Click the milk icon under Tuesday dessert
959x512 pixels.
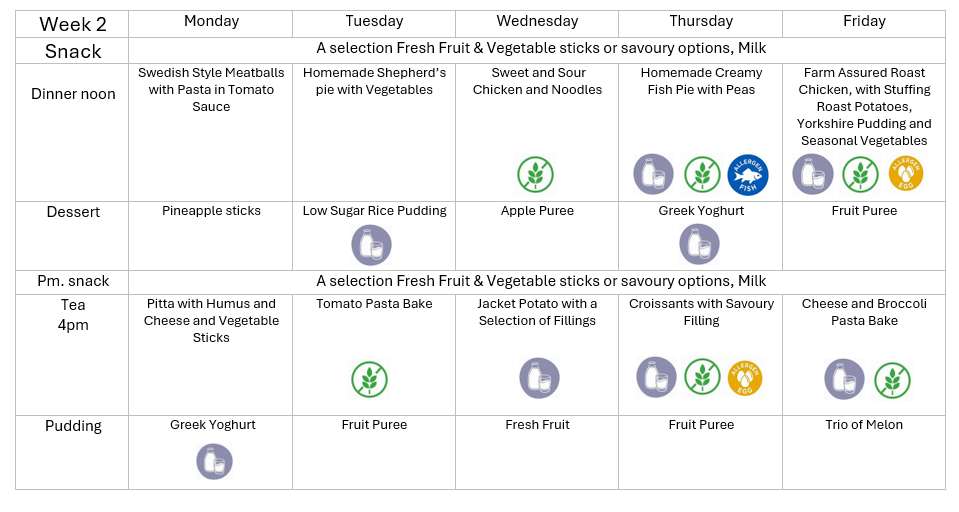[372, 245]
